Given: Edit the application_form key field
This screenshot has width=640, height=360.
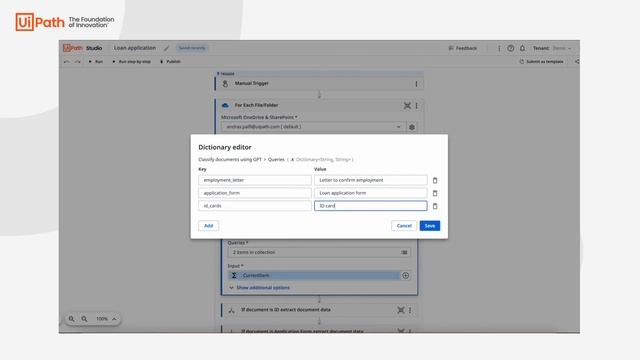Looking at the screenshot, I should 255,193.
